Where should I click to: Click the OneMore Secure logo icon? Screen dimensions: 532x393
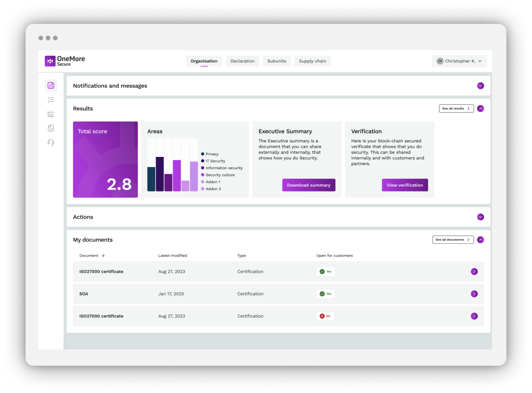click(50, 61)
